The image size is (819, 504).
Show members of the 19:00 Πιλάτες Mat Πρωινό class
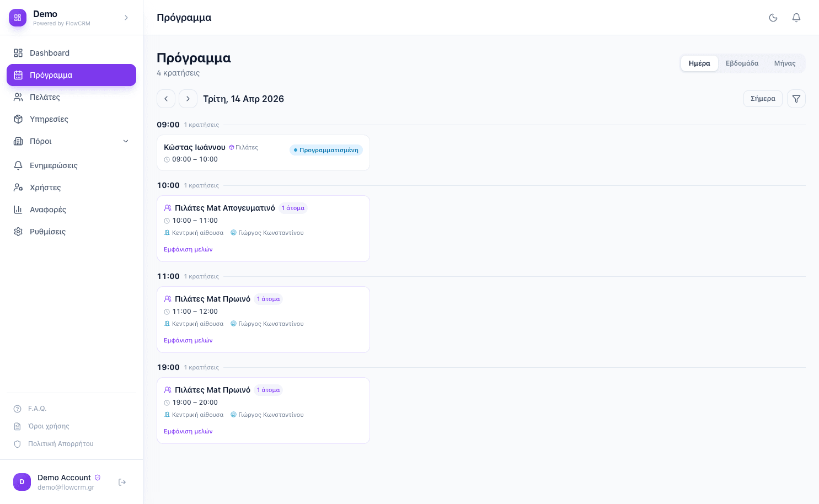188,431
